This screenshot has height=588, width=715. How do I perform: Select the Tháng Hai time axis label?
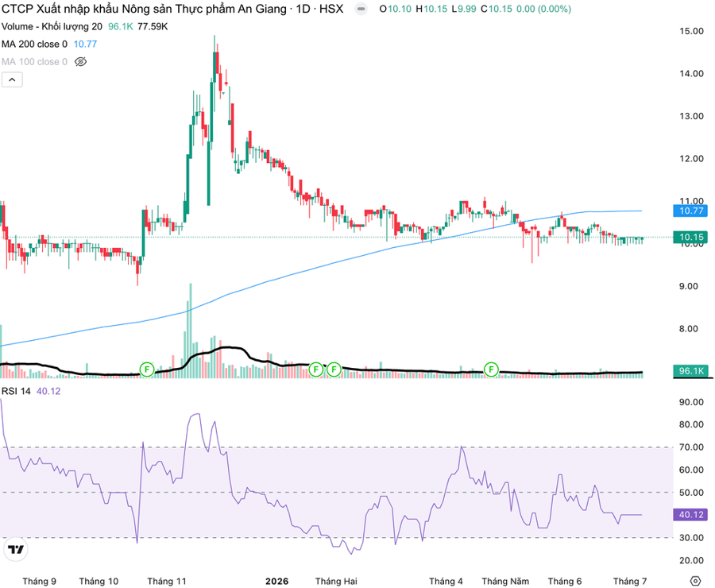[x=336, y=581]
